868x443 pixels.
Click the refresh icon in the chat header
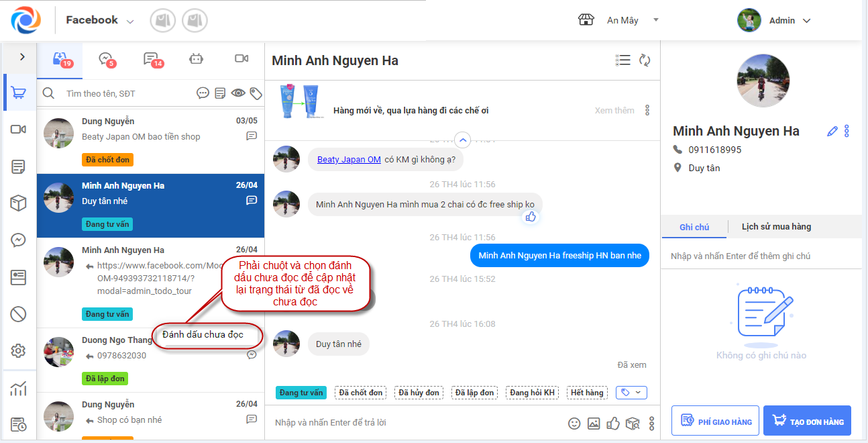pos(645,60)
